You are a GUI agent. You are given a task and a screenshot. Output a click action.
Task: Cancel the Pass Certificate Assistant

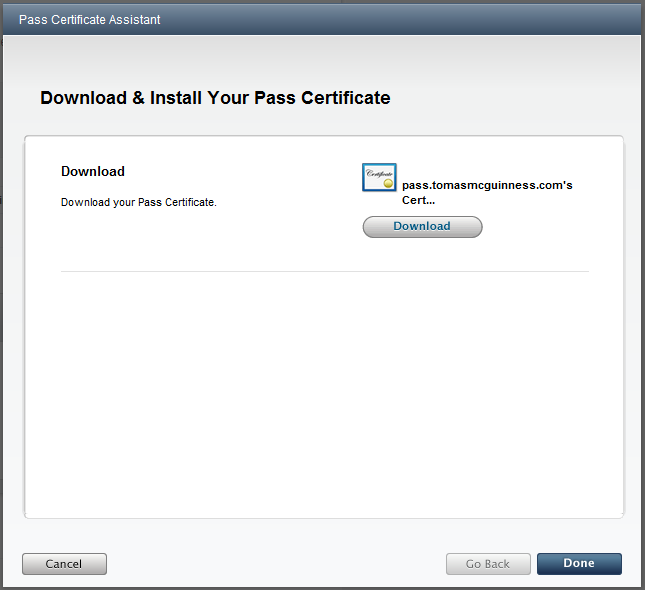(64, 564)
